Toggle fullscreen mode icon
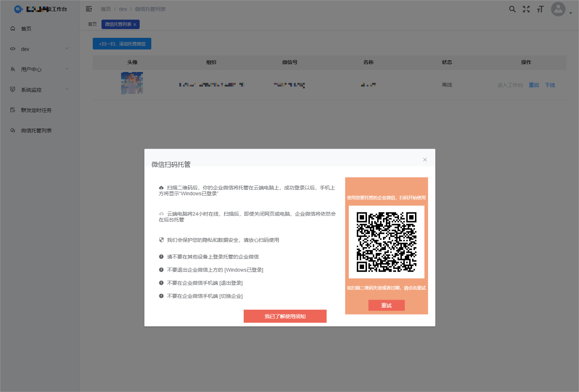The image size is (579, 392). (x=526, y=9)
